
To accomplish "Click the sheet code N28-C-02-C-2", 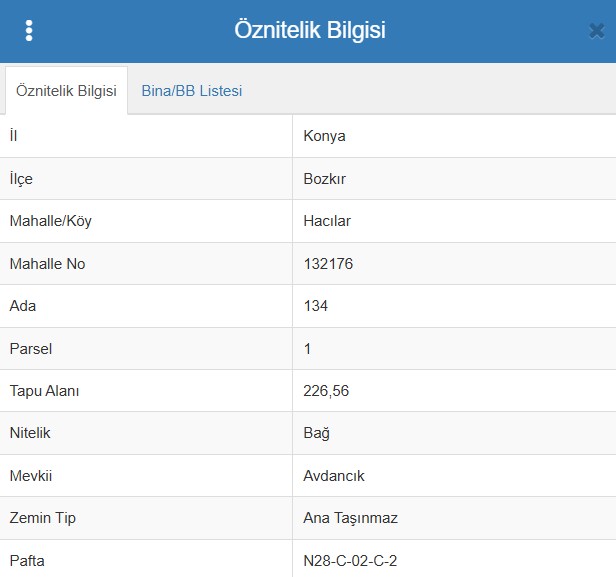I will point(350,561).
